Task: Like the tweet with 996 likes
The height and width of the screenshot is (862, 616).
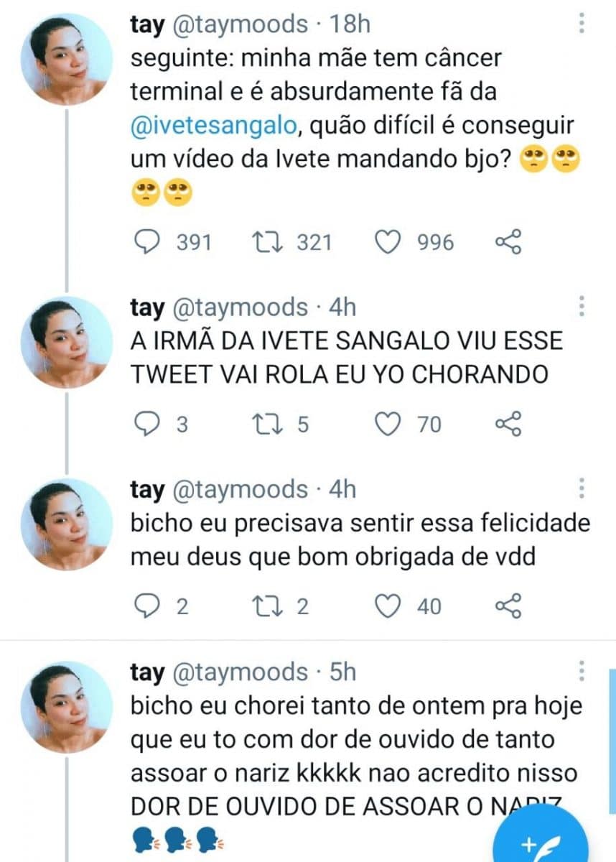Action: click(388, 242)
